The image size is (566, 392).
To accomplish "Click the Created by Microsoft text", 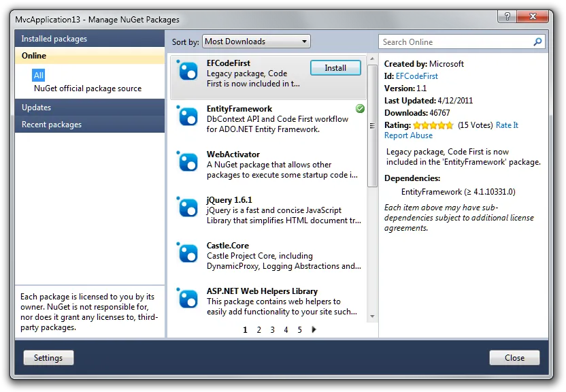I will (x=424, y=64).
